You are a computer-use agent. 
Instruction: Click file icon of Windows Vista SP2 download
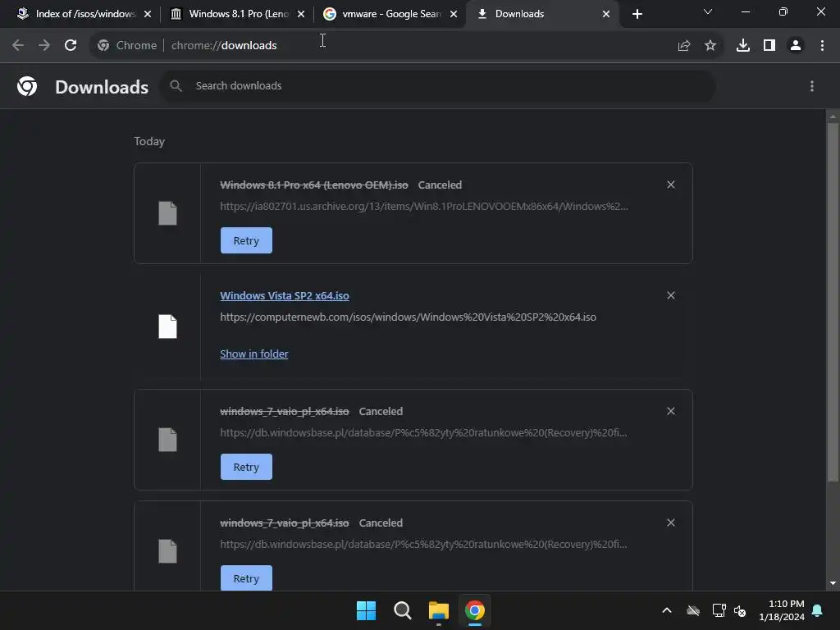coord(167,326)
